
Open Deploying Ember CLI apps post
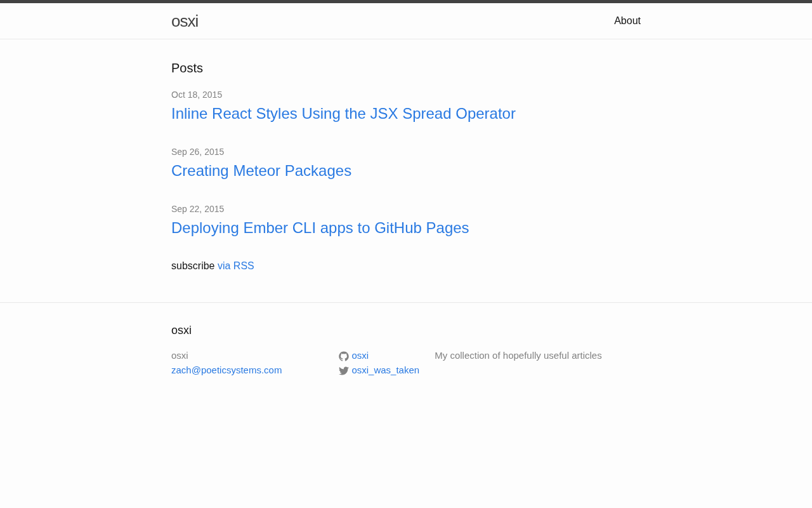click(320, 228)
